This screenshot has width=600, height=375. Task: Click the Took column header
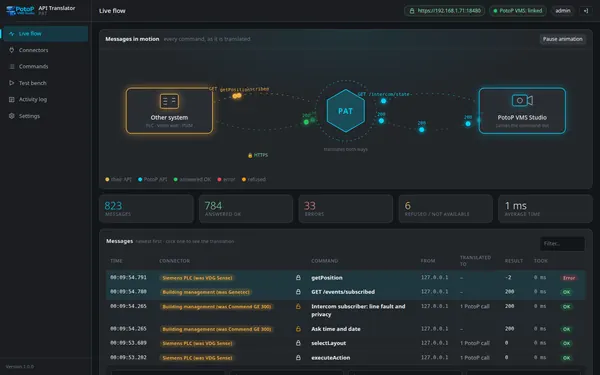pyautogui.click(x=541, y=261)
